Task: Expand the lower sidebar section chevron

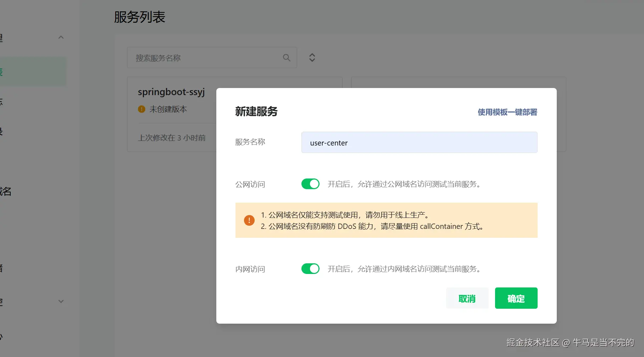Action: [x=61, y=301]
